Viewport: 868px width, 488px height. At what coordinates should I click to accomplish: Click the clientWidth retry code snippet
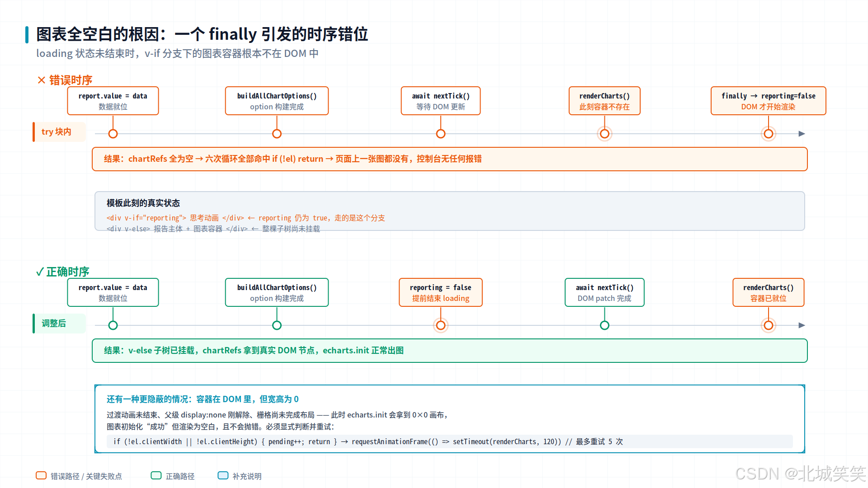click(450, 442)
